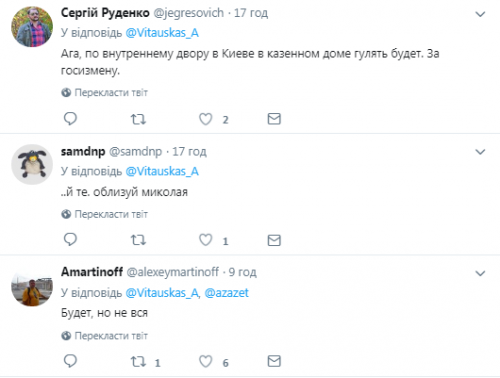Expand the more-options menu for samdnp's tweet

[480, 152]
